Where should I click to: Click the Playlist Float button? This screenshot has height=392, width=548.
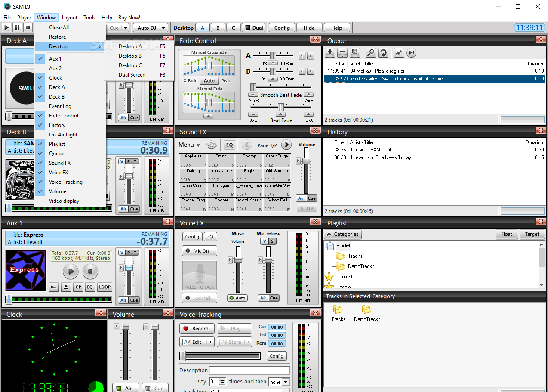tap(507, 234)
